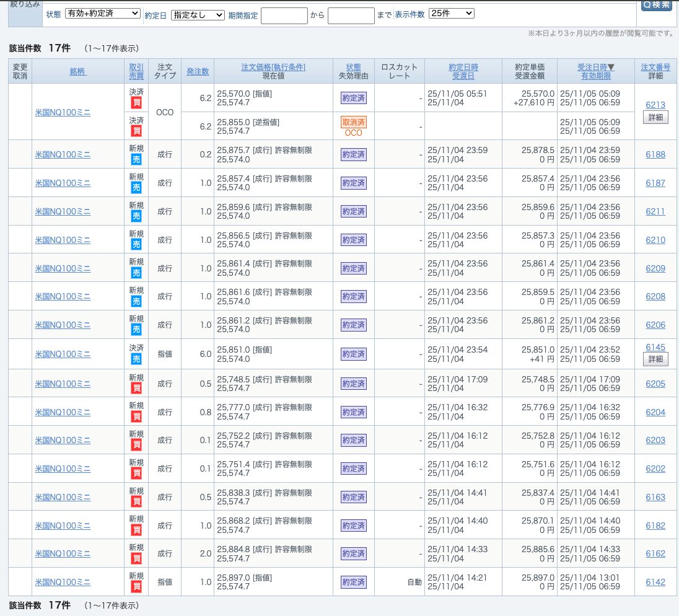Click the 注文番号 column header link

click(655, 67)
